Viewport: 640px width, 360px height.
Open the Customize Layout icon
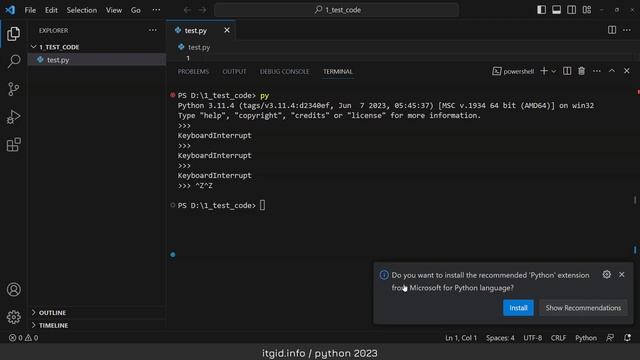[x=587, y=10]
